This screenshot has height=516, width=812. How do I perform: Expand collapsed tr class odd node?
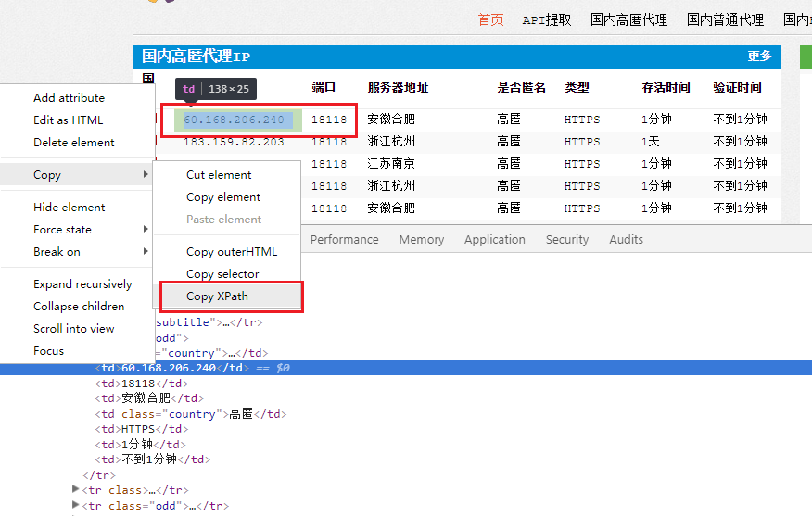[76, 505]
